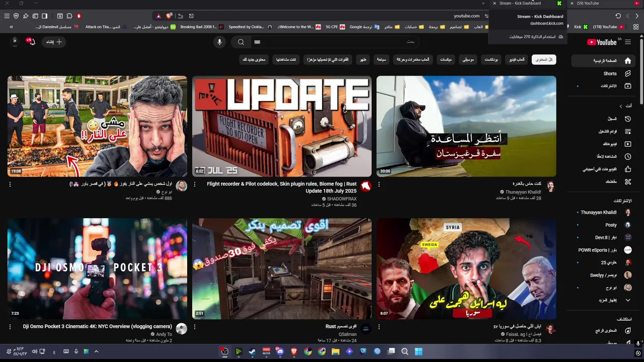Toggle the hamburger guide menu

[628, 42]
